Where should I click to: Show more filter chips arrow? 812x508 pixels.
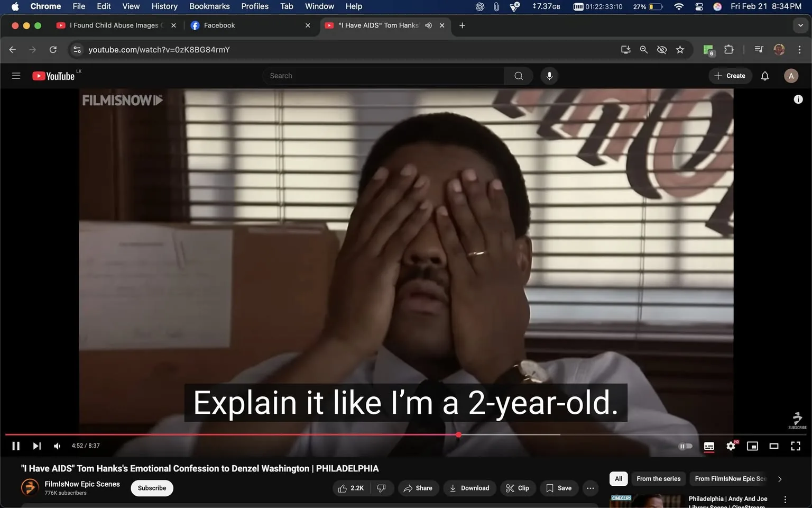(x=779, y=479)
